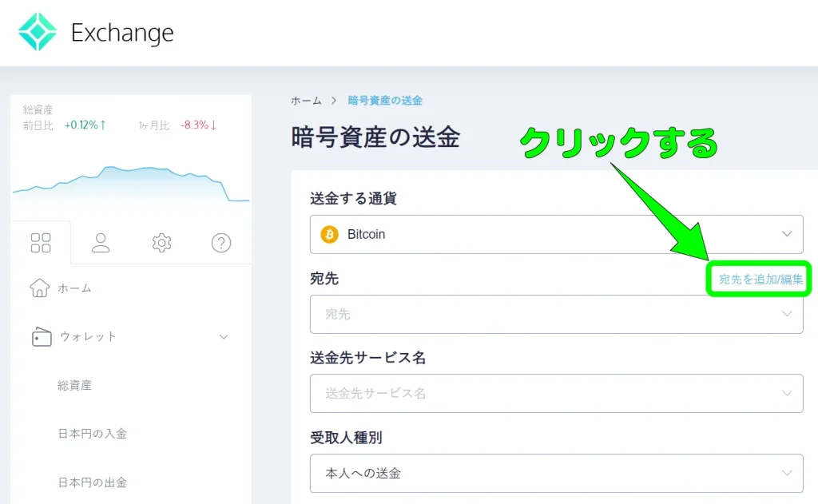The height and width of the screenshot is (504, 818).
Task: Click the Bitcoin coin icon
Action: 329,234
